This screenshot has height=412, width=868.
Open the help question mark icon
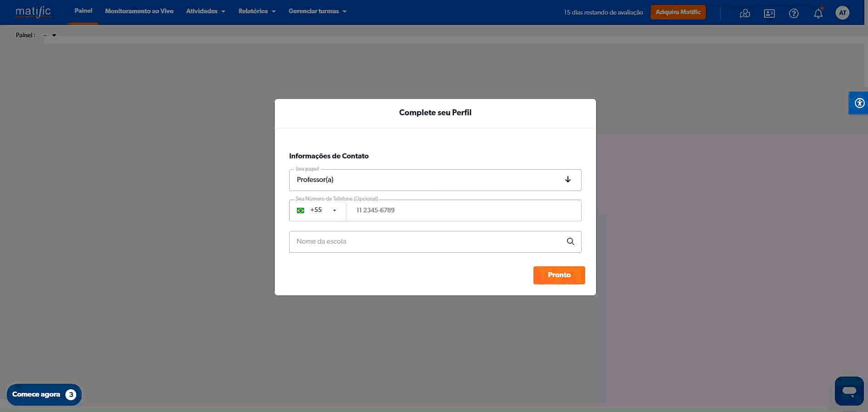[794, 13]
